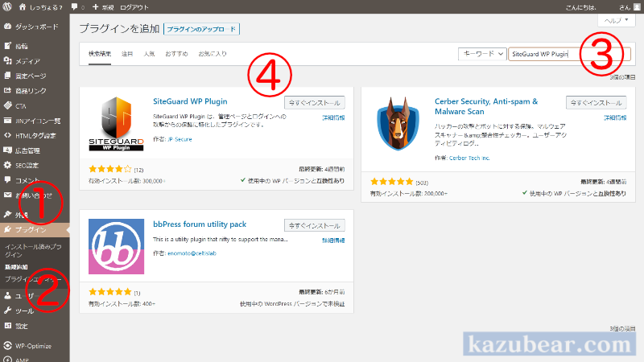The height and width of the screenshot is (362, 644).
Task: Open the Dashboard icon in sidebar
Action: point(7,27)
